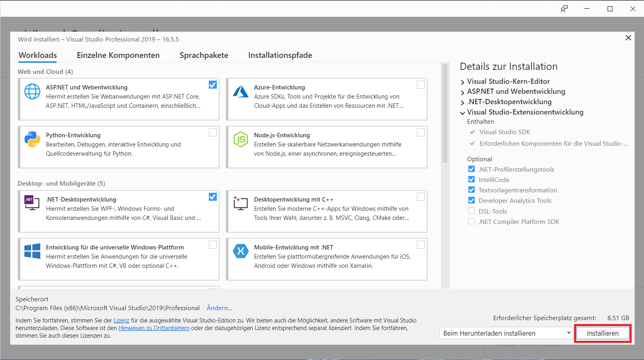Open the Sprachpakete tab
Viewport: 644px width, 360px height.
[204, 55]
